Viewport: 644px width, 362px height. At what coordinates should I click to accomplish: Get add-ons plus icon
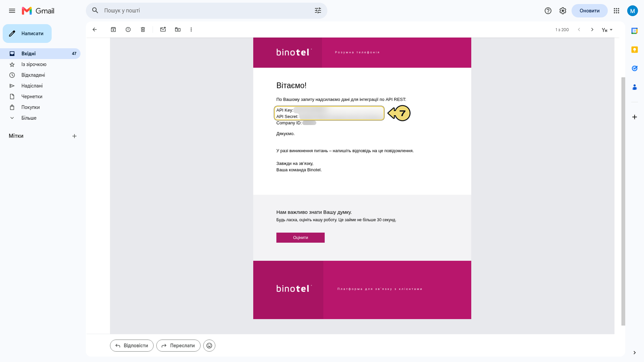(635, 117)
